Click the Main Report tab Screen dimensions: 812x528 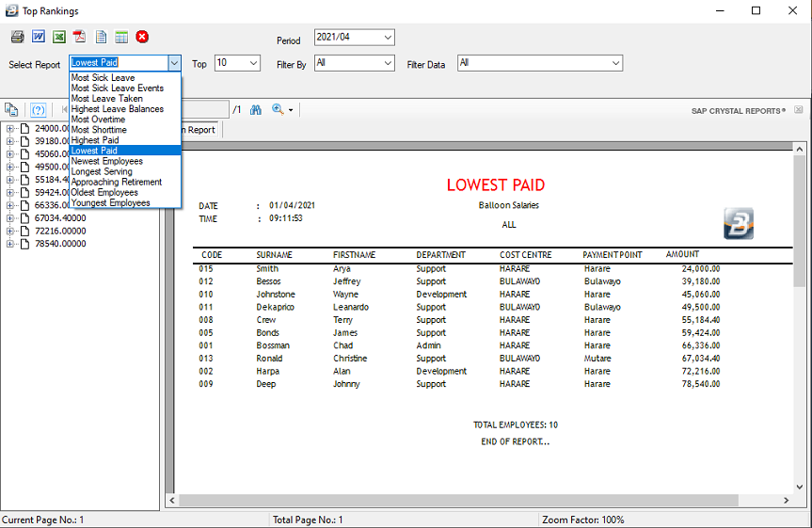(x=201, y=130)
